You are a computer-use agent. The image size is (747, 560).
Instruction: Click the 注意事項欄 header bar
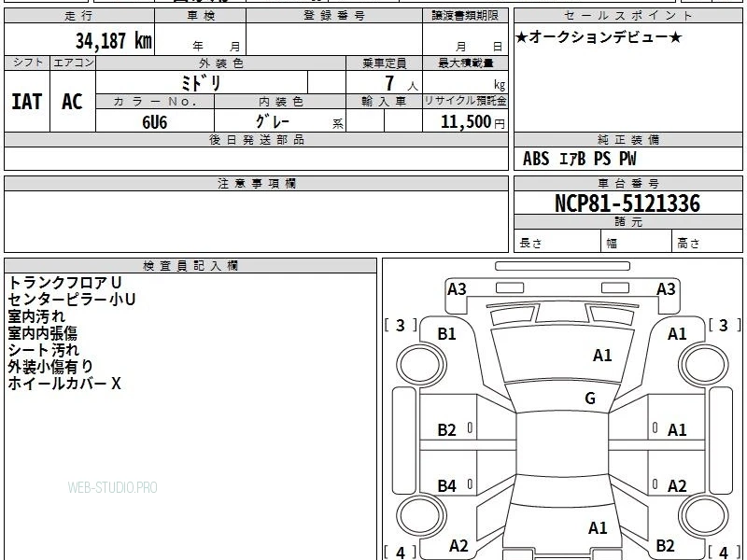[256, 183]
